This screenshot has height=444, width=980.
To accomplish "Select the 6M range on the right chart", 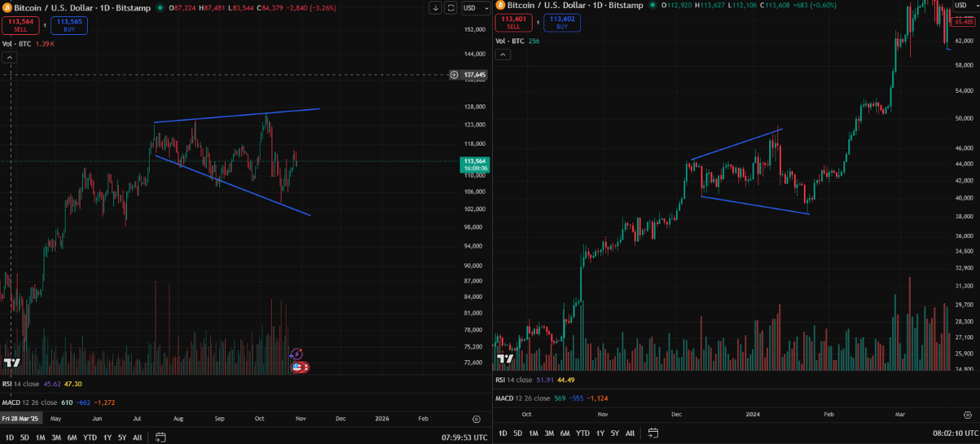I will [x=565, y=433].
